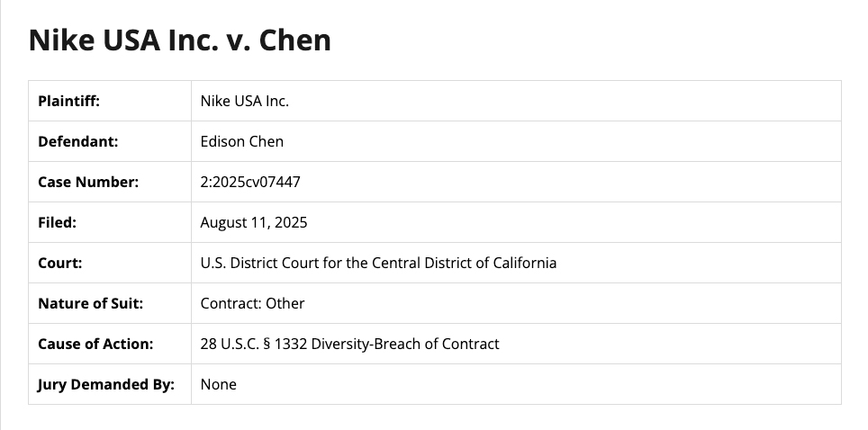Select the plaintiff value Nike USA Inc.
This screenshot has width=868, height=430.
coord(244,101)
